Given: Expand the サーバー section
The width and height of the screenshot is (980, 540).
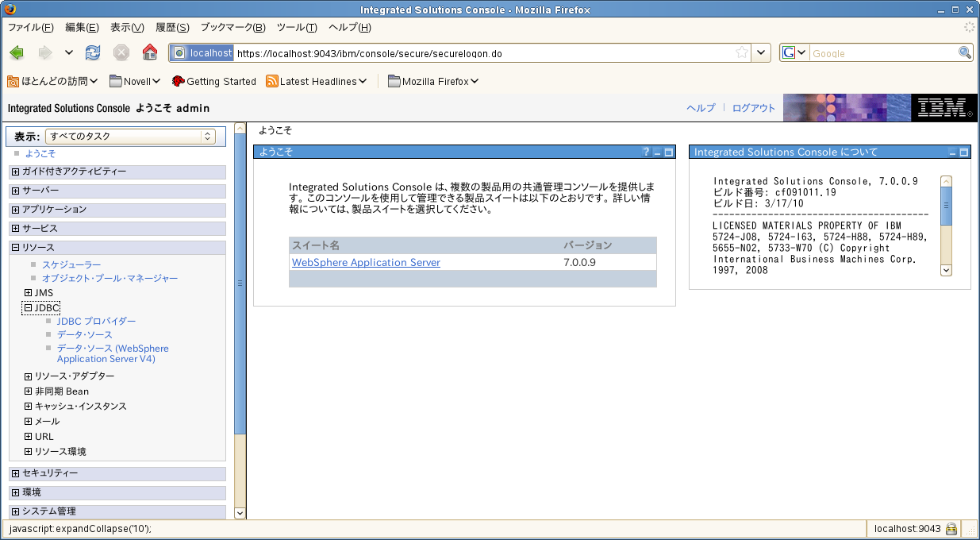Looking at the screenshot, I should coord(16,191).
